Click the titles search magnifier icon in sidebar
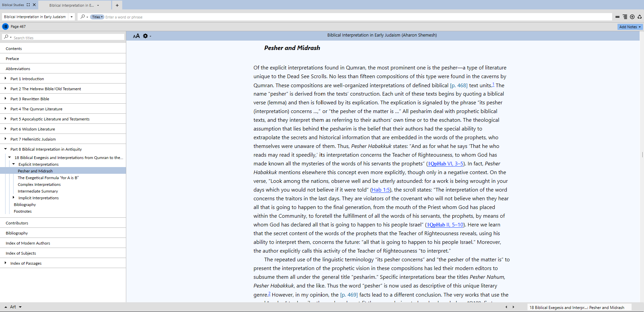The height and width of the screenshot is (312, 644). tap(7, 37)
